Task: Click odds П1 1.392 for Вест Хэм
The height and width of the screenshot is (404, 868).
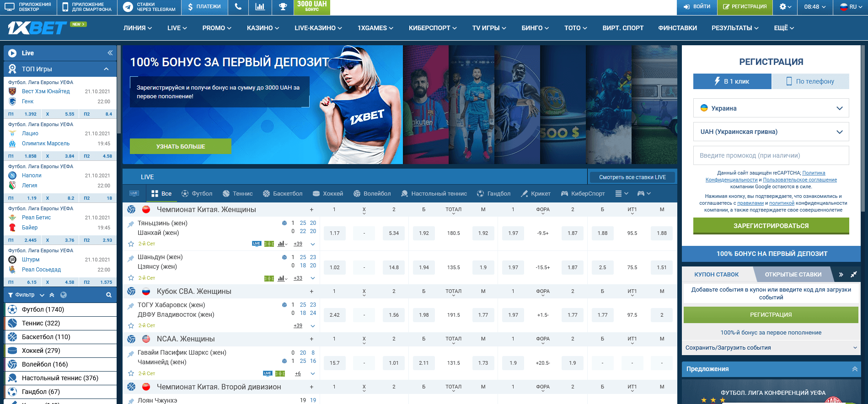Action: tap(23, 114)
